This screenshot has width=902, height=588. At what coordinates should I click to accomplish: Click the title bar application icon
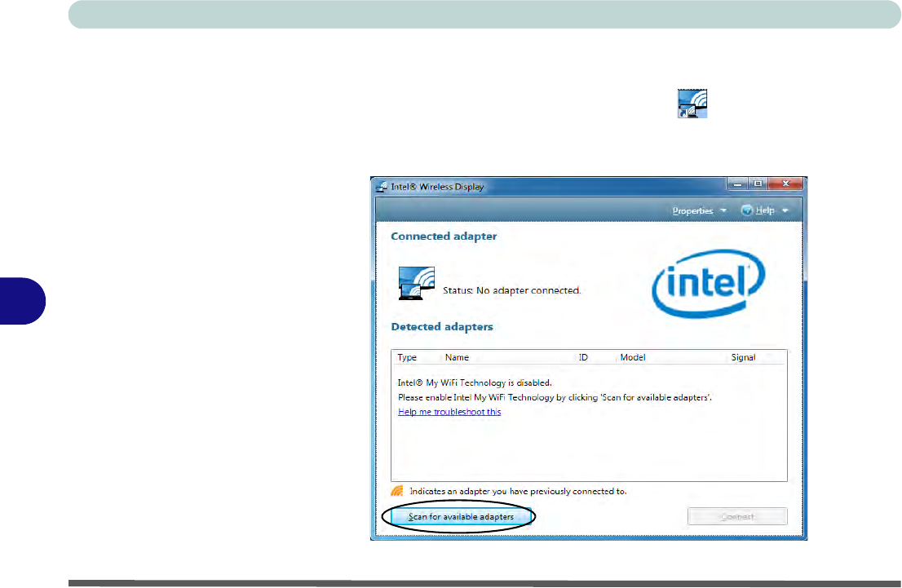point(381,186)
